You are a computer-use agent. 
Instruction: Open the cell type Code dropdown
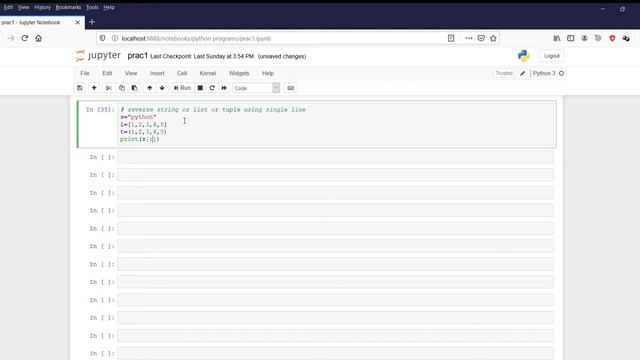(x=256, y=88)
